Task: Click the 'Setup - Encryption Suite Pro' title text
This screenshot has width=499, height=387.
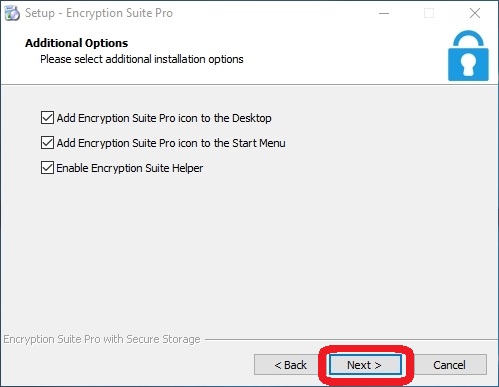Action: click(x=99, y=13)
